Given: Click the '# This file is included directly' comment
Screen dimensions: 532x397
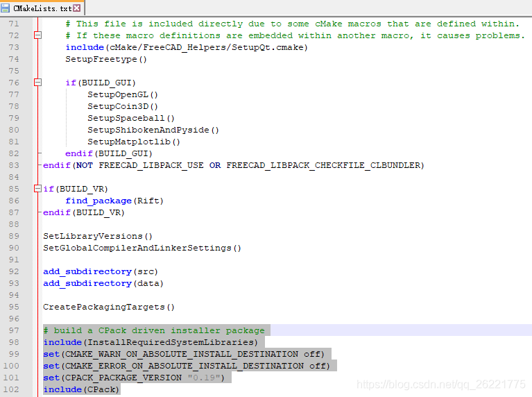Looking at the screenshot, I should click(293, 24).
